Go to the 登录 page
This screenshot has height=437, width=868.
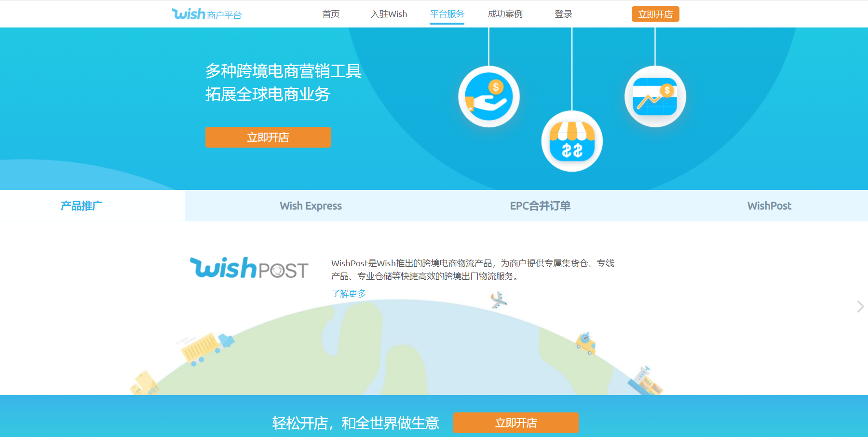pyautogui.click(x=563, y=14)
